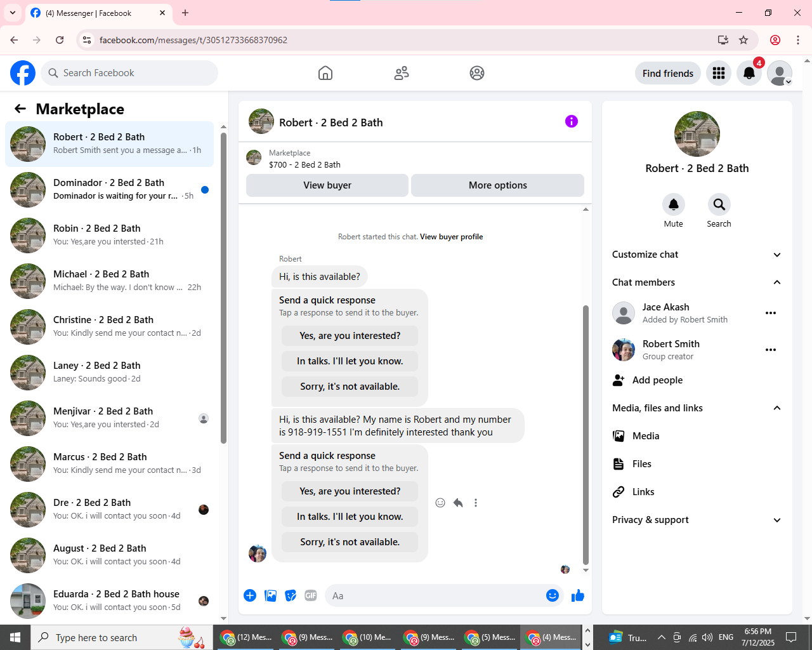The width and height of the screenshot is (812, 650).
Task: Reply to the message with arrow icon
Action: [x=458, y=503]
